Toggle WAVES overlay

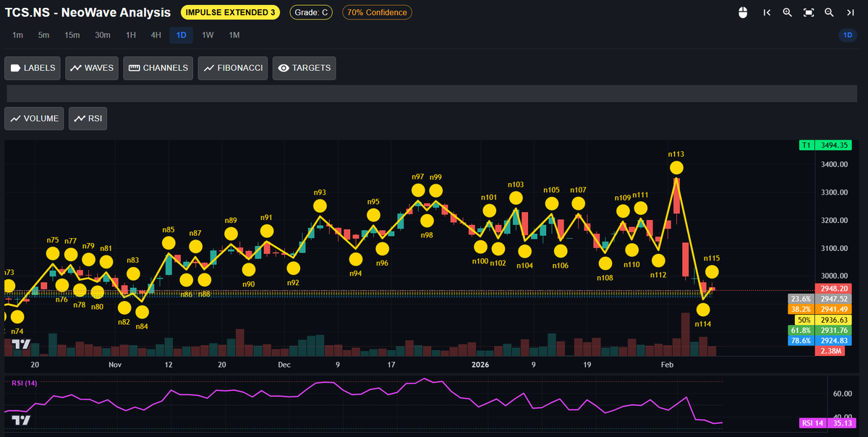92,68
